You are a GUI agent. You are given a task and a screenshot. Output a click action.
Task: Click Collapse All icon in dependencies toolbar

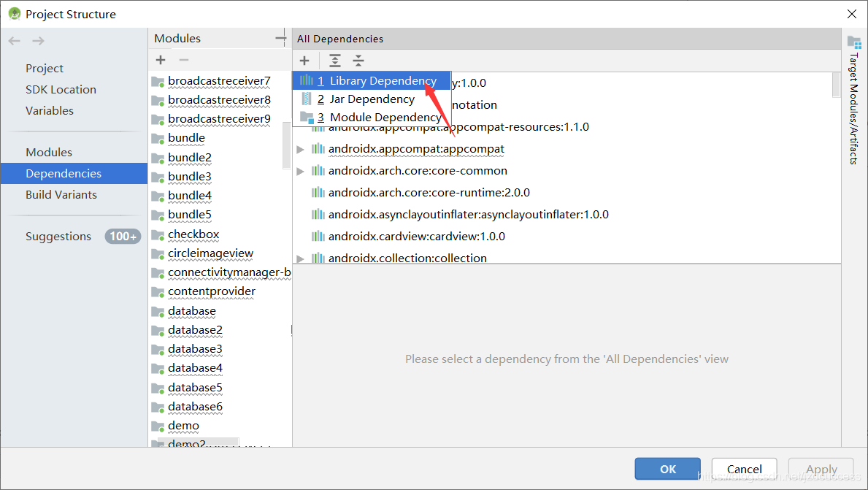[x=358, y=61]
